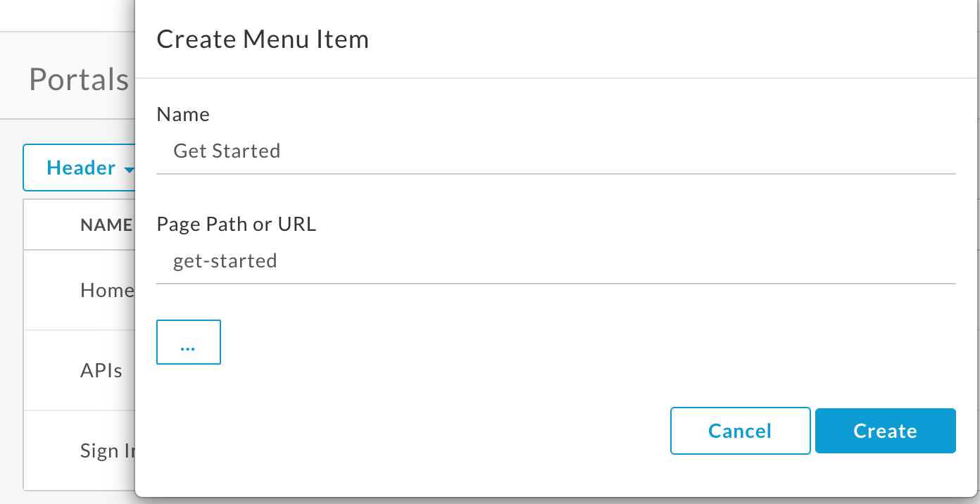Screen dimensions: 980x504
Task: Click the Page Path or URL field
Action: [493, 260]
